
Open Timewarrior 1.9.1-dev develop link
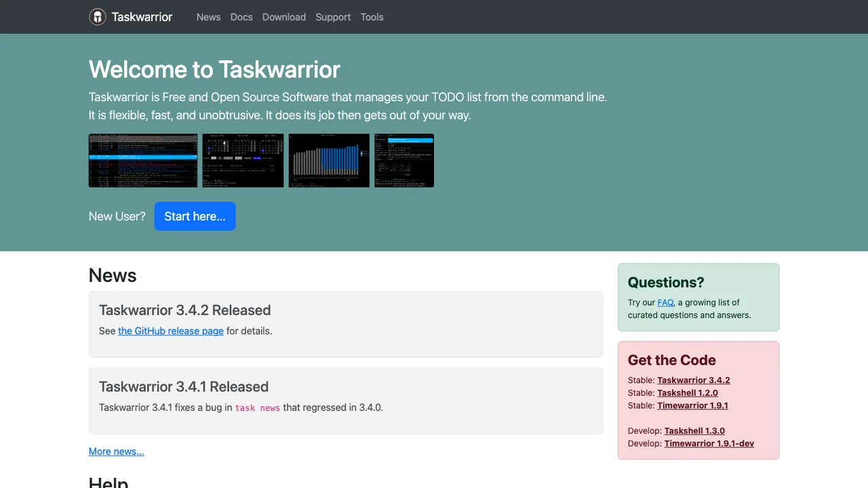tap(709, 443)
